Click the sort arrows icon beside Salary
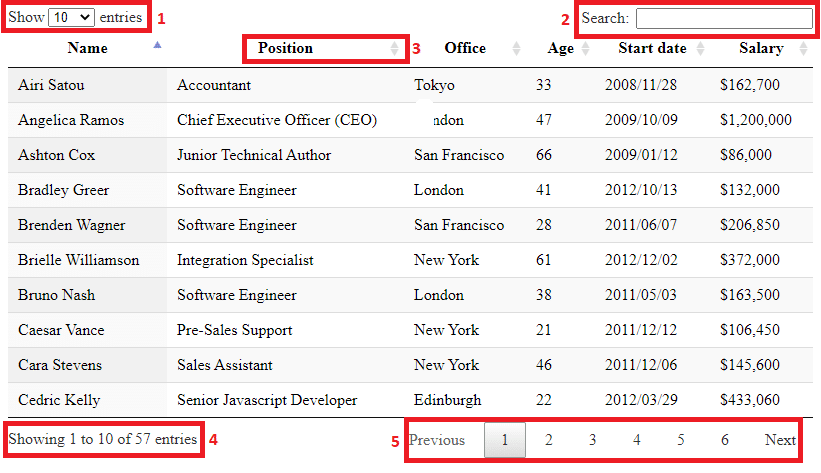The height and width of the screenshot is (473, 821). pyautogui.click(x=804, y=48)
